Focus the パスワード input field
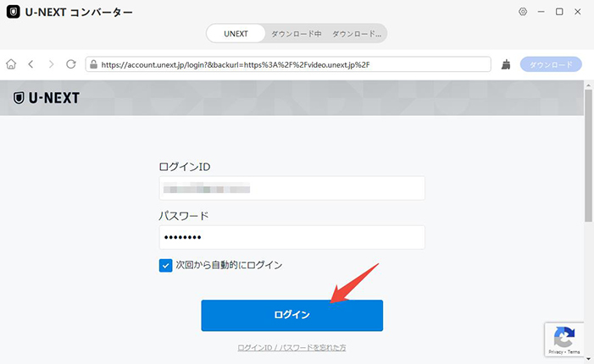Viewport: 594px width, 364px height. (x=292, y=237)
